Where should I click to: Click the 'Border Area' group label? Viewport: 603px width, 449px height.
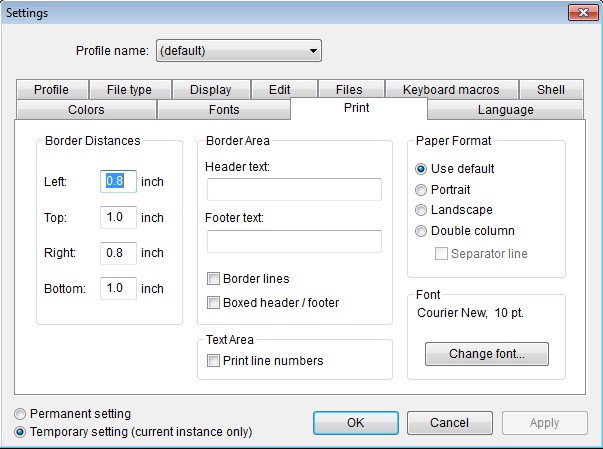point(238,141)
